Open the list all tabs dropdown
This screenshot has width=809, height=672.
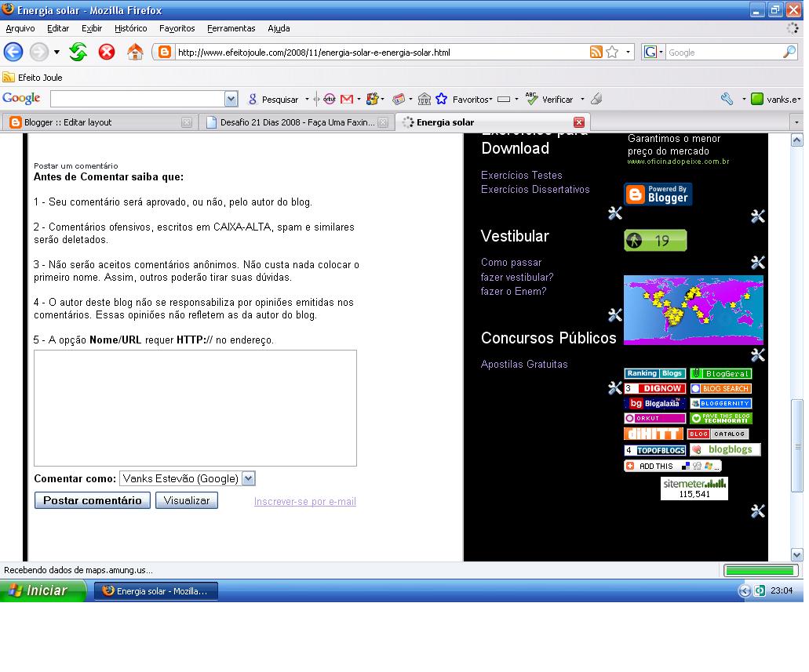pos(796,122)
